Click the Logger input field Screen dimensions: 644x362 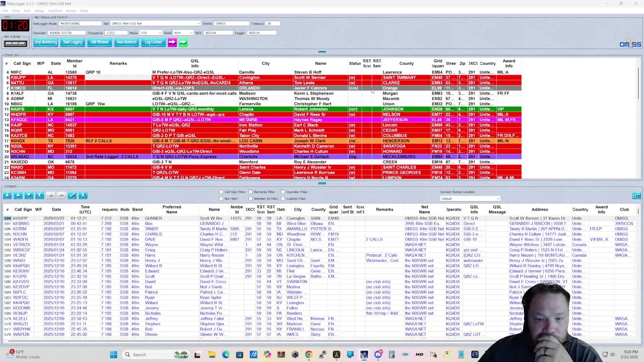262,33
